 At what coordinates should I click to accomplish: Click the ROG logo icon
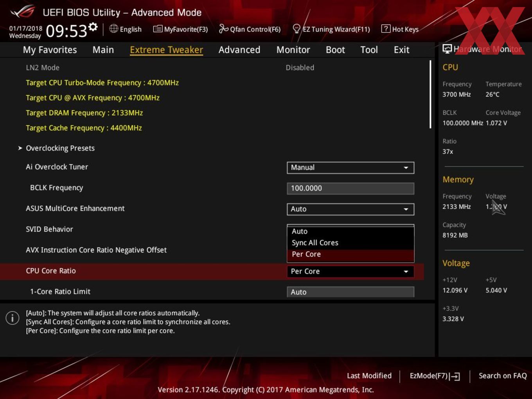coord(23,12)
